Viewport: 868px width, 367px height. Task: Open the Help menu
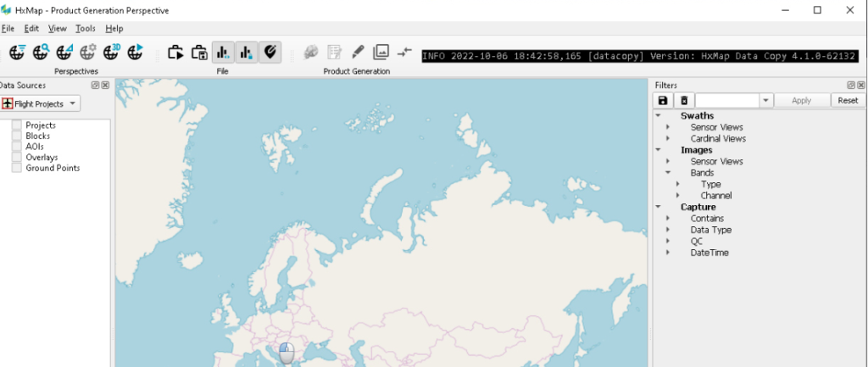click(x=114, y=28)
